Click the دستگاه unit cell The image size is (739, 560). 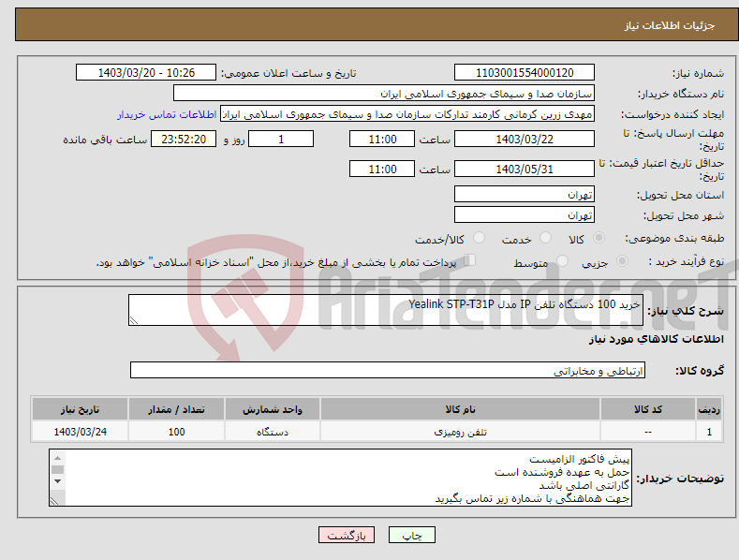coord(273,432)
